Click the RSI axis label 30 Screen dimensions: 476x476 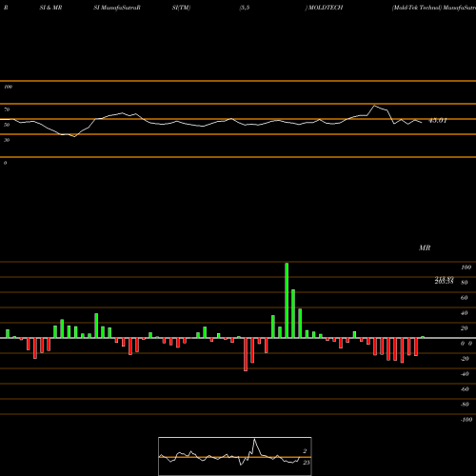coord(7,140)
